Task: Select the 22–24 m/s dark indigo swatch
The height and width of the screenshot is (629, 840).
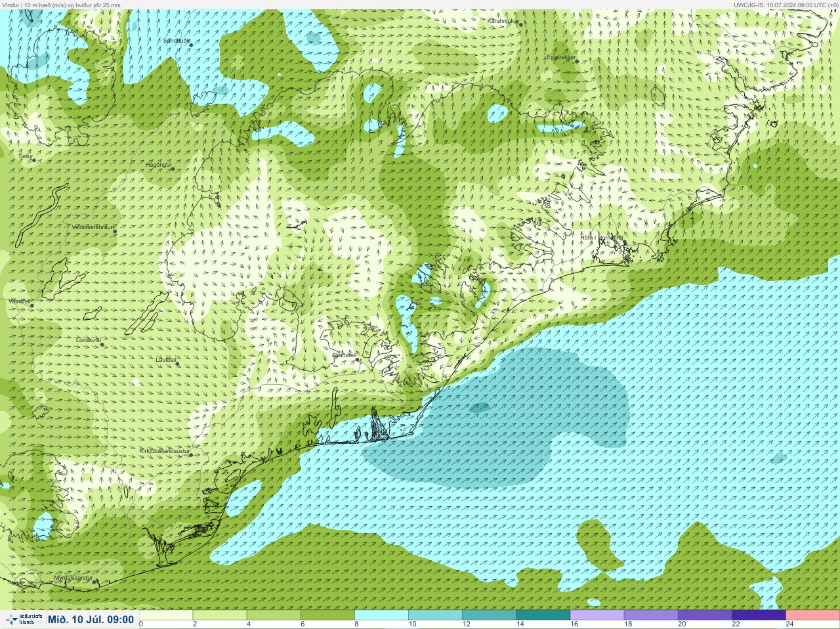Action: [758, 615]
